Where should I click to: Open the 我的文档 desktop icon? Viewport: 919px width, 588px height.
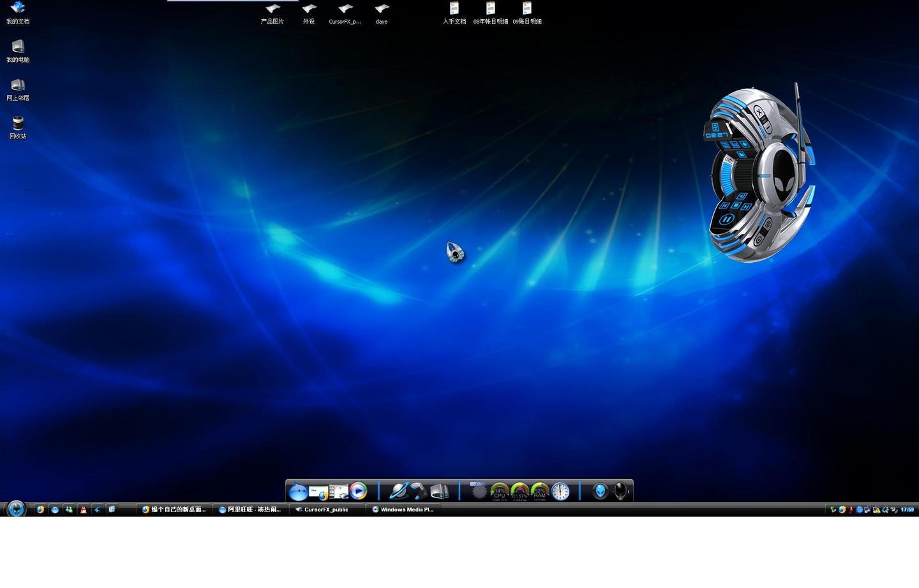coord(18,12)
